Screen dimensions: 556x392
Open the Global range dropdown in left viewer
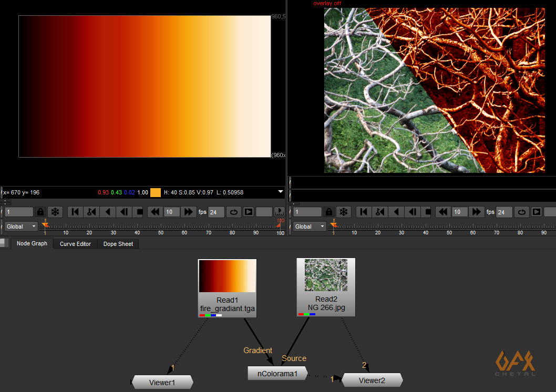(21, 226)
